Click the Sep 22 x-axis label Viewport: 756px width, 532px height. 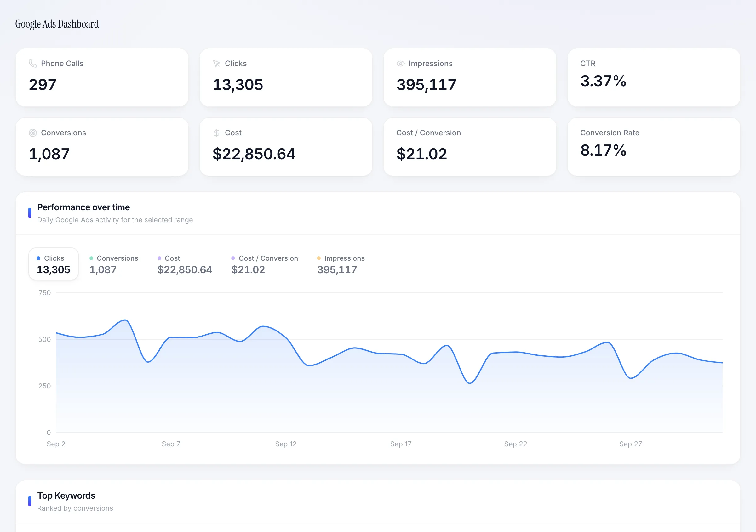(x=516, y=444)
